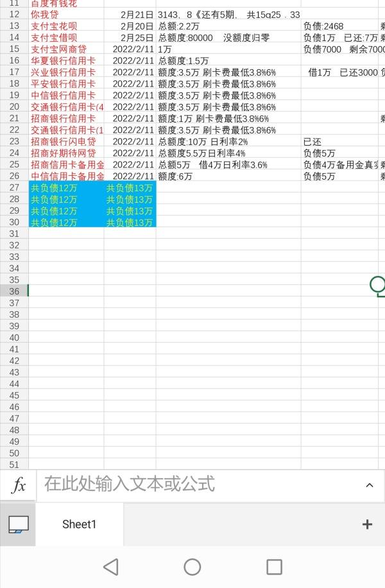Screen dimensions: 385x588
Task: Select 共负债12万 cell in row 27
Action: click(x=66, y=187)
